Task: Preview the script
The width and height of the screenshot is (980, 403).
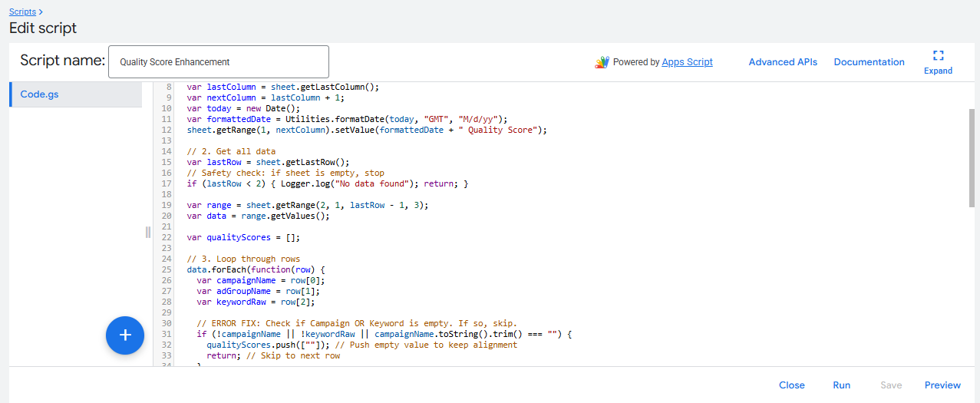Action: coord(942,385)
